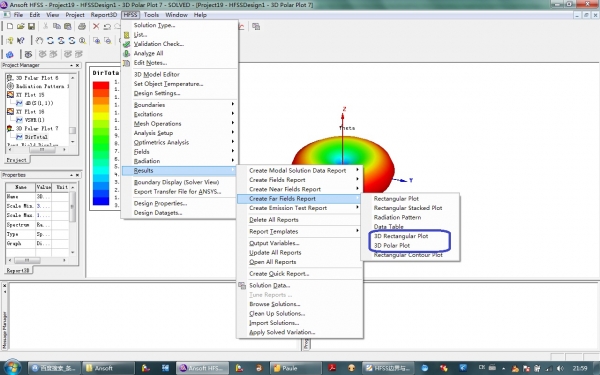This screenshot has width=600, height=375.
Task: Click the Analyze All menu icon
Action: pyautogui.click(x=127, y=53)
